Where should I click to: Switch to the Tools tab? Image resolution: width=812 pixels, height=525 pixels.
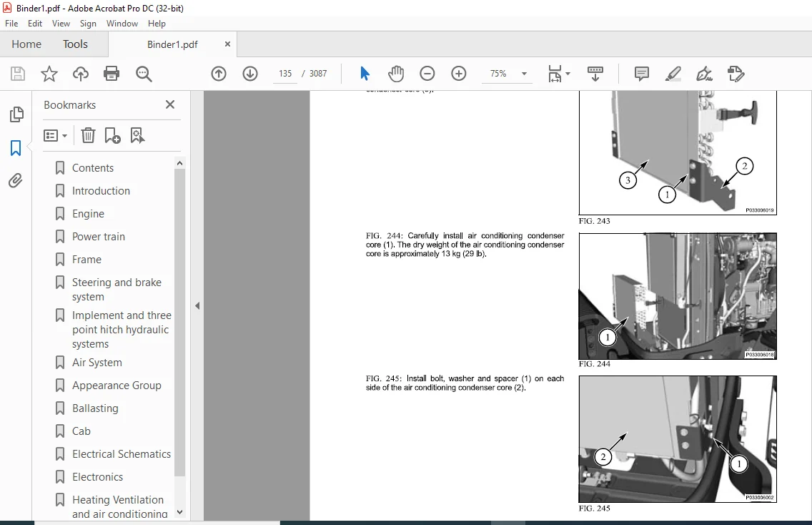coord(75,44)
